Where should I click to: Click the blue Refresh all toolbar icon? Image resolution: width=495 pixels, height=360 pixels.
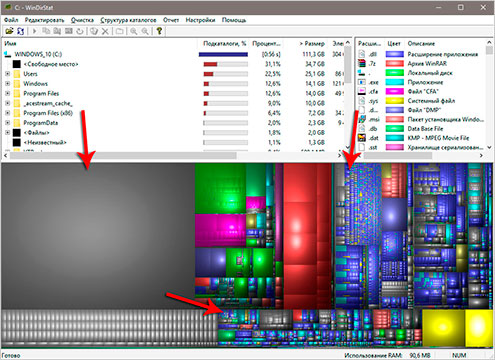point(21,31)
